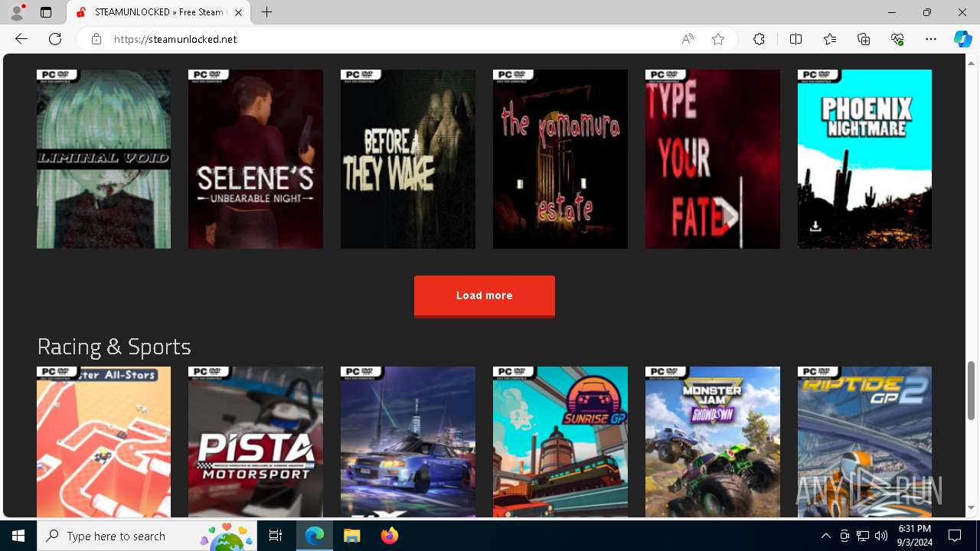980x551 pixels.
Task: Open Riptide GP2 game cover
Action: 865,442
